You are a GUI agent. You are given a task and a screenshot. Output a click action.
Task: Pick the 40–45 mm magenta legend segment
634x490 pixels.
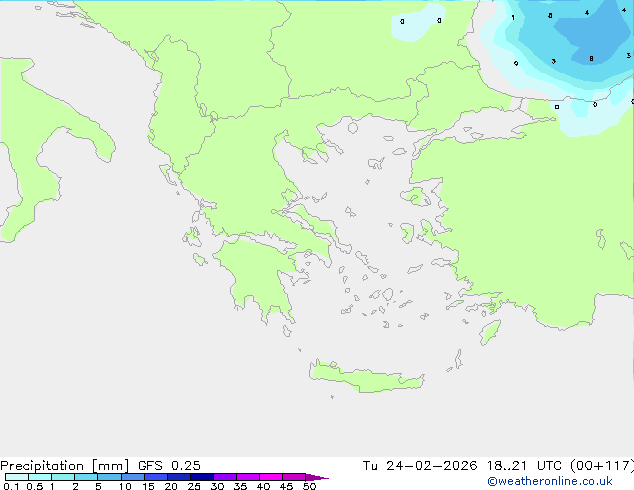[271, 477]
